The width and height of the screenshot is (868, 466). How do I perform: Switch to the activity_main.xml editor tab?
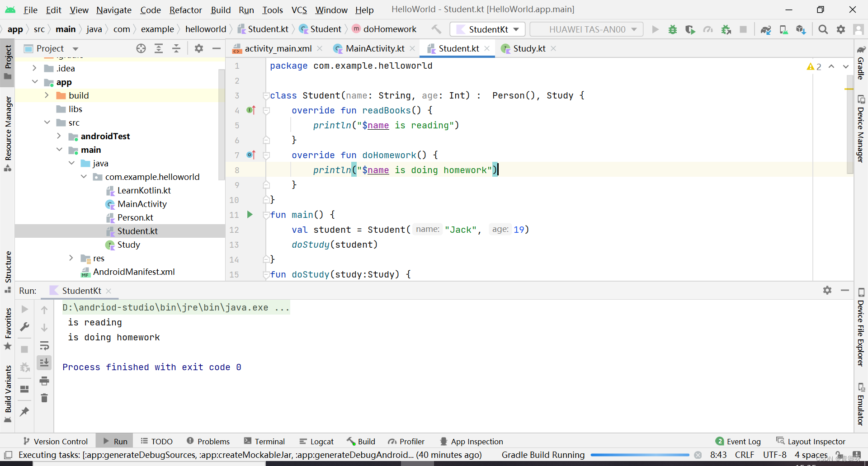pyautogui.click(x=278, y=48)
